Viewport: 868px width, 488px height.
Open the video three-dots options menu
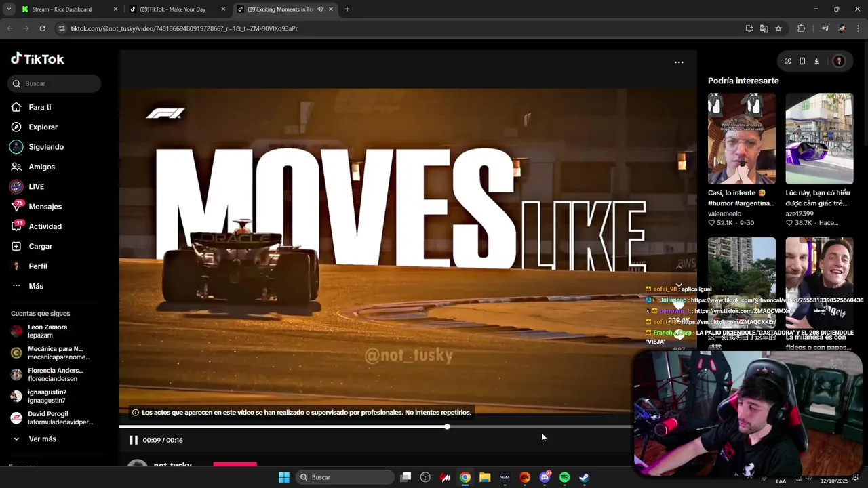tap(679, 62)
